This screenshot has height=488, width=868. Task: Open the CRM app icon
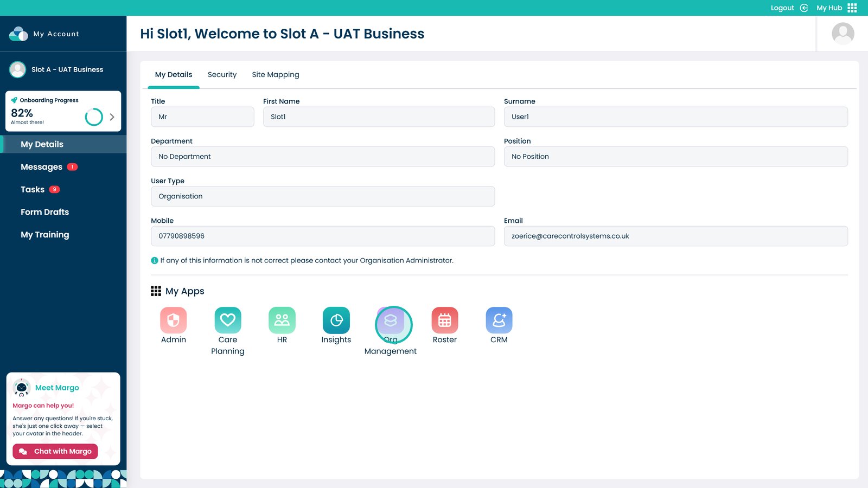coord(499,320)
